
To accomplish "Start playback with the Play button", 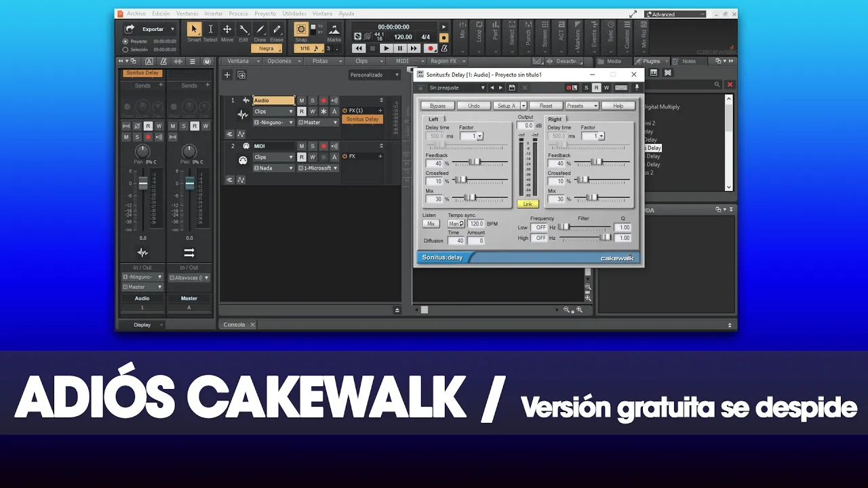I will coord(387,48).
